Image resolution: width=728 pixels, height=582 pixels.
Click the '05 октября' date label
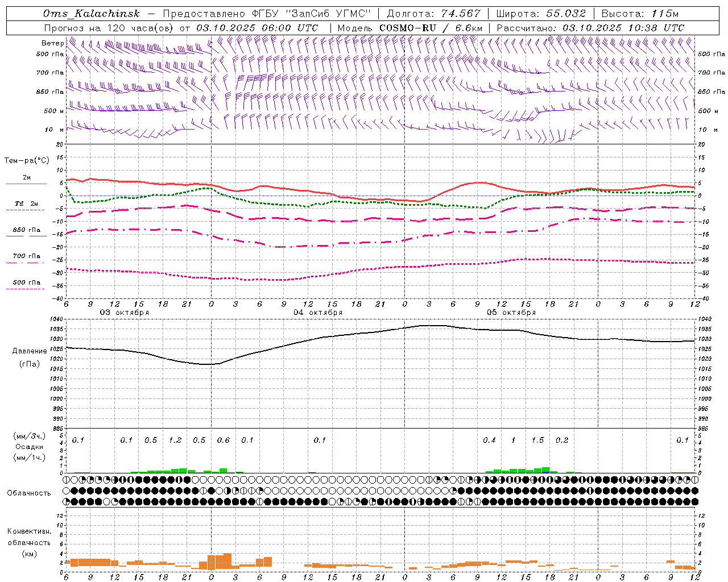coord(511,313)
